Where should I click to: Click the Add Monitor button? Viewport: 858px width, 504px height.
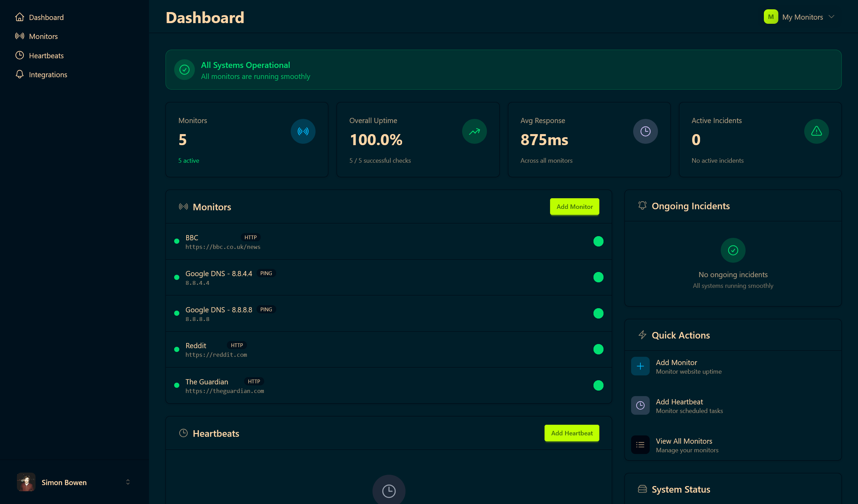tap(574, 206)
